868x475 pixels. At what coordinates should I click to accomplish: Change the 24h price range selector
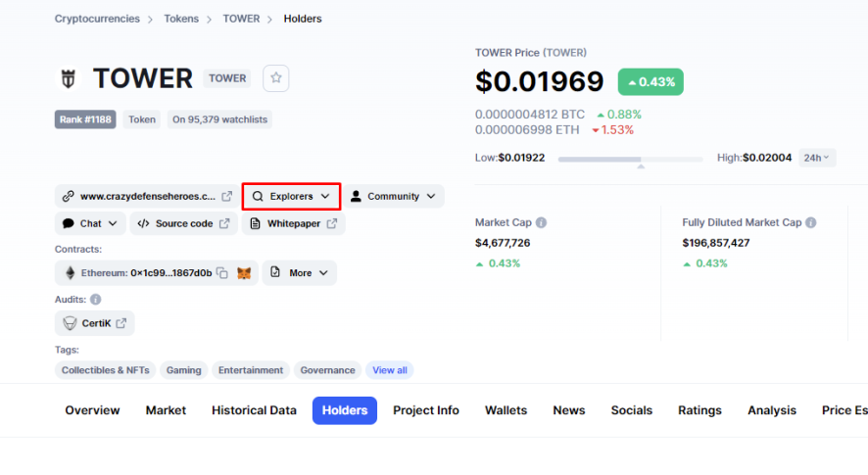pos(817,158)
